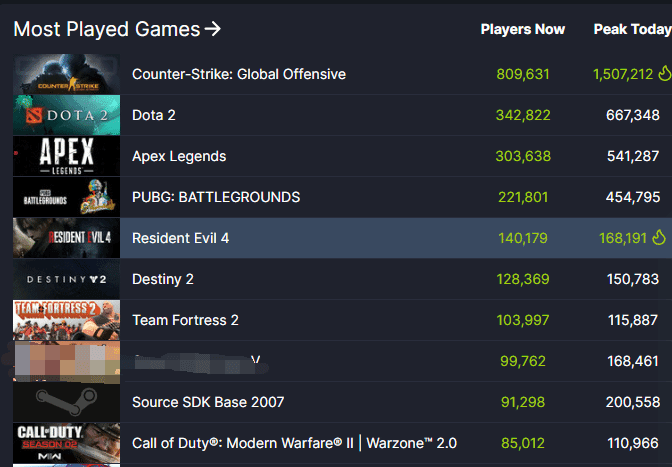The width and height of the screenshot is (672, 467).
Task: Select the PUBG: BATTLEGROUNDS title
Action: click(x=216, y=197)
